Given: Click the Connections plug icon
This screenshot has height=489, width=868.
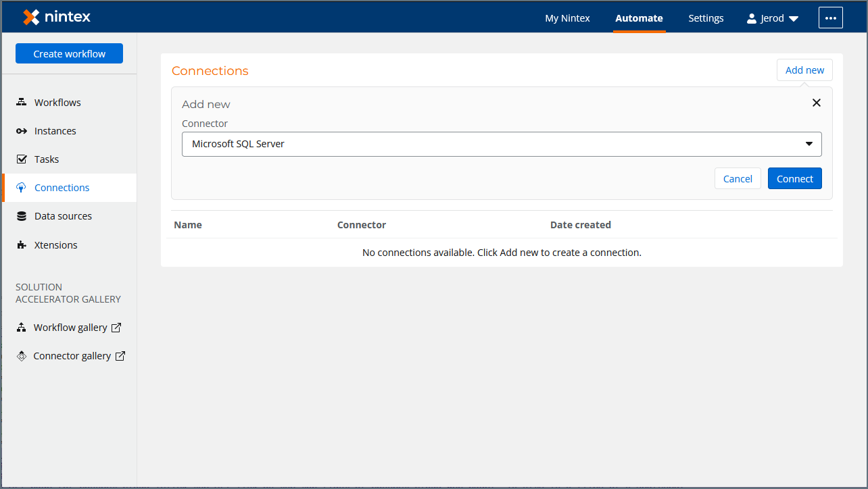Looking at the screenshot, I should 21,187.
